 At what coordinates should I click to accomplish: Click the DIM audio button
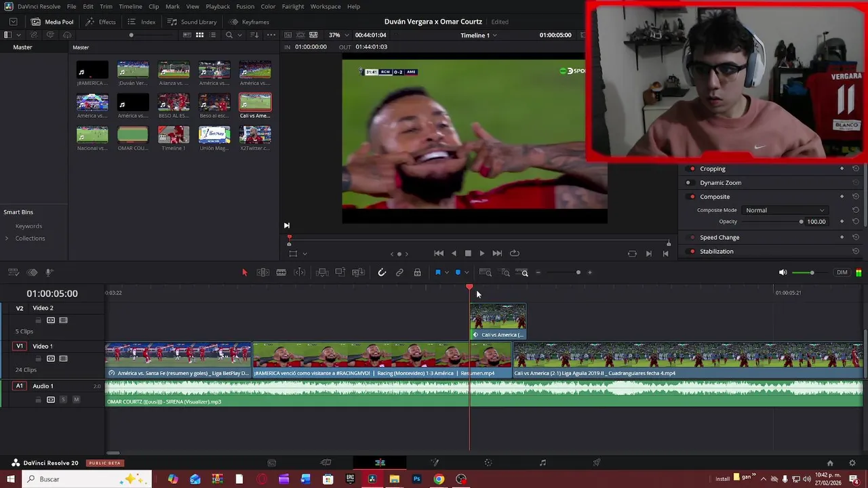pos(842,272)
